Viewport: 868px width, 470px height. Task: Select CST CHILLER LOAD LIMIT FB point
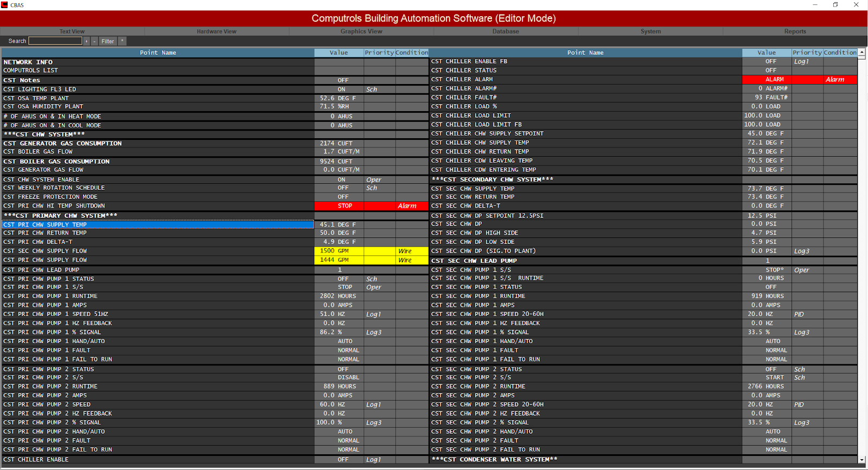point(585,125)
